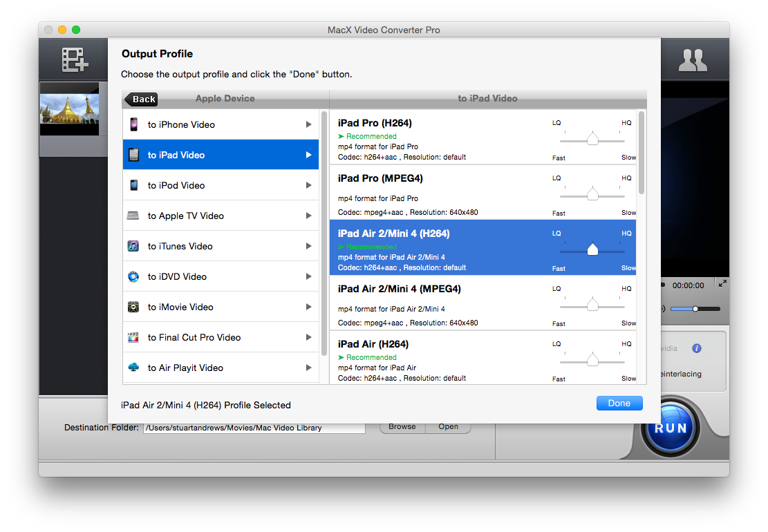This screenshot has height=532, width=768.
Task: Adjust the iPad Pro (H264) quality slider
Action: (592, 139)
